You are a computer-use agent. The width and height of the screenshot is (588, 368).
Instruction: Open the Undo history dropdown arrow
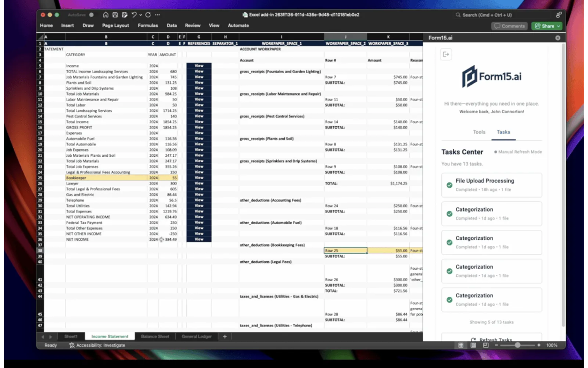(x=140, y=15)
